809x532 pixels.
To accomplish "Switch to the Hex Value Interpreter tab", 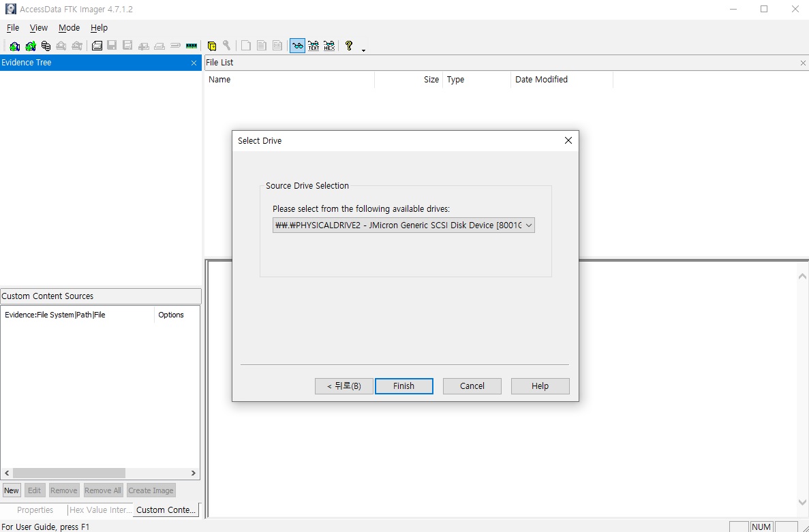I will coord(101,510).
